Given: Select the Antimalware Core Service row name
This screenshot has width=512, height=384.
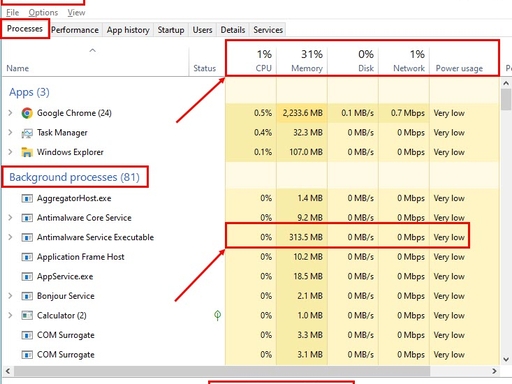Looking at the screenshot, I should (x=84, y=218).
